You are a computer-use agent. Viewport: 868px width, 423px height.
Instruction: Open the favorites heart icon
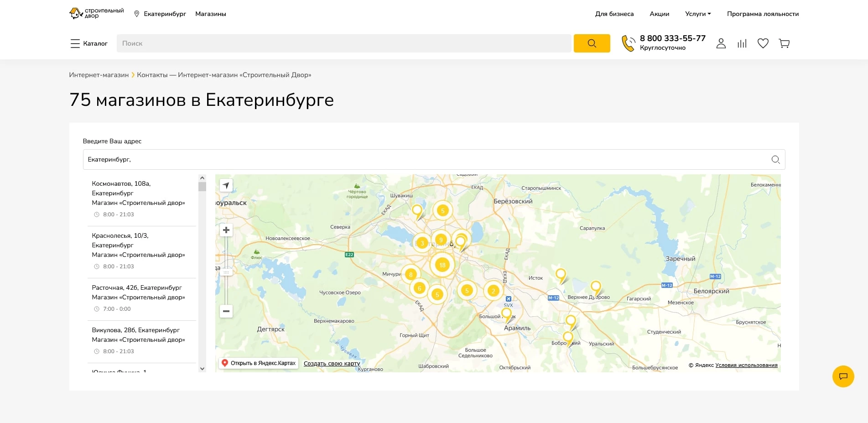763,43
